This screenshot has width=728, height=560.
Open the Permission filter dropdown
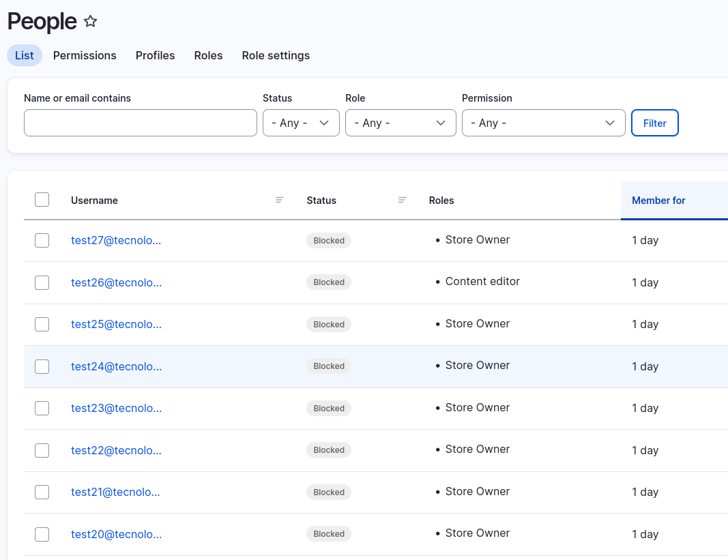[x=543, y=123]
